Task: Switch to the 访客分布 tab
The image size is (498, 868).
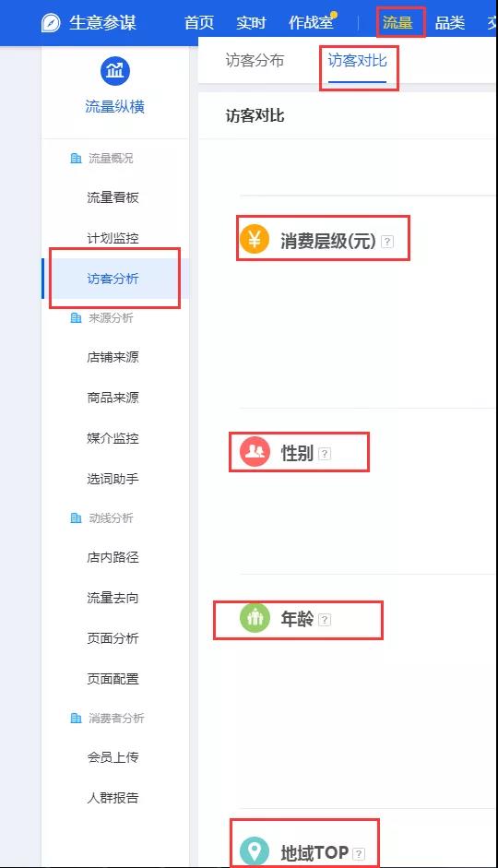Action: coord(255,60)
